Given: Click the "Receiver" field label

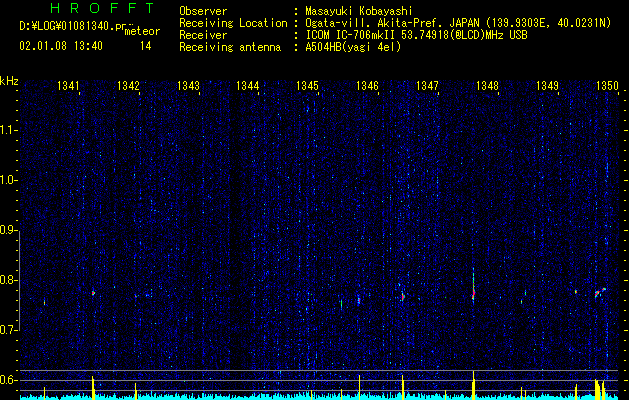Looking at the screenshot, I should tap(203, 35).
